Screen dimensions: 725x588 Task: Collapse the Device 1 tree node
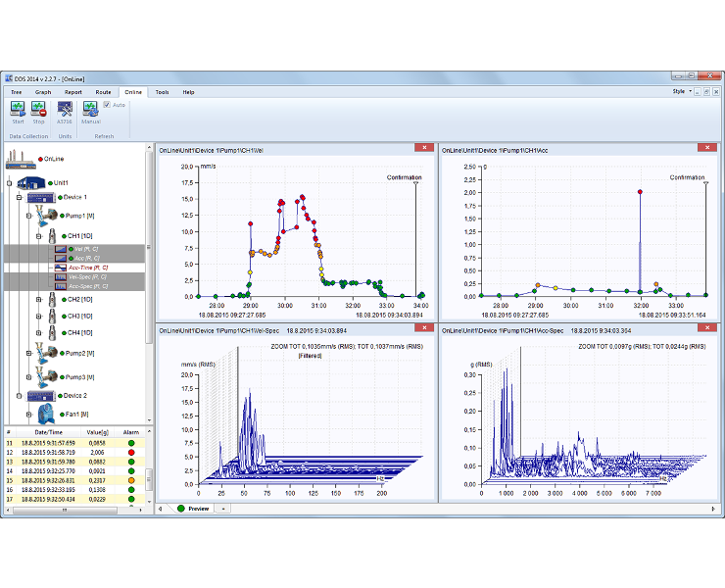pos(19,198)
